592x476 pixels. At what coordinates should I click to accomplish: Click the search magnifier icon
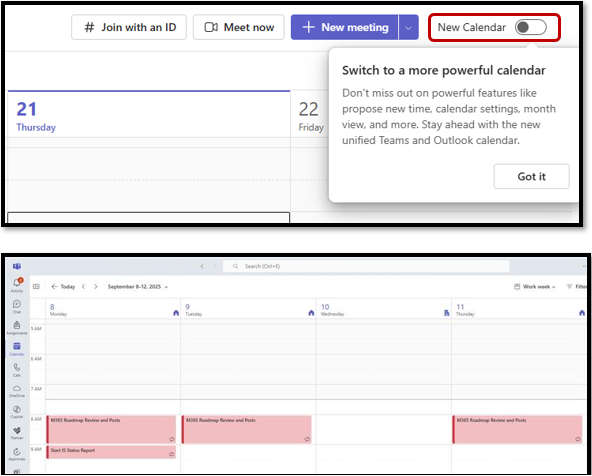point(235,266)
